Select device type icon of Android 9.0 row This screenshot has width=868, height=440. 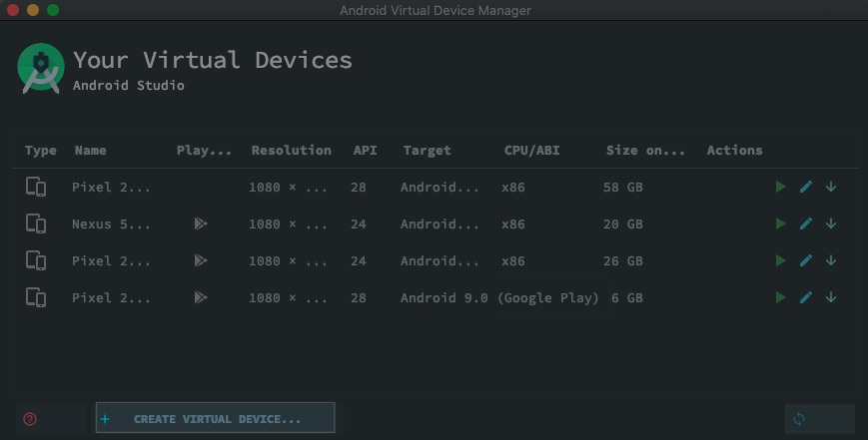[x=36, y=297]
